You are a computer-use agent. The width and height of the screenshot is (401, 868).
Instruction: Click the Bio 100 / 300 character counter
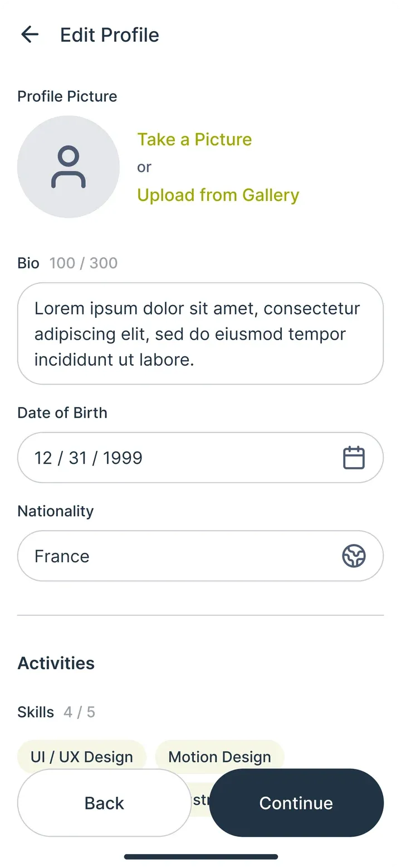tap(84, 263)
